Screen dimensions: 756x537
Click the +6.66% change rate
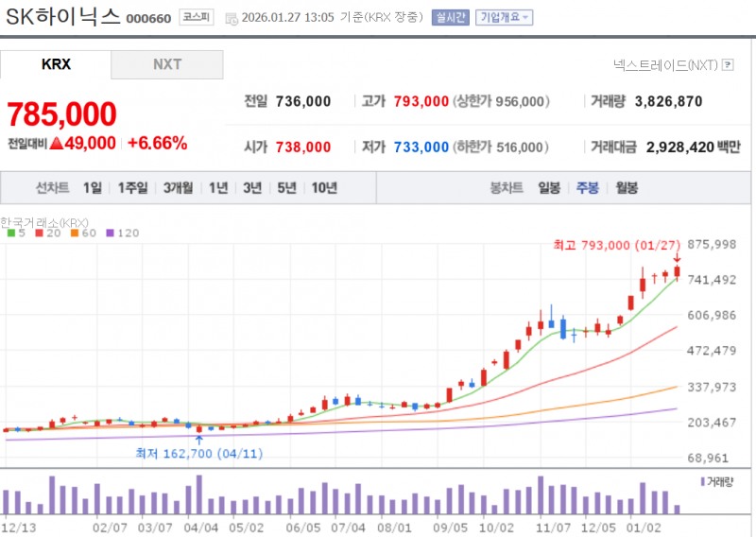[157, 144]
